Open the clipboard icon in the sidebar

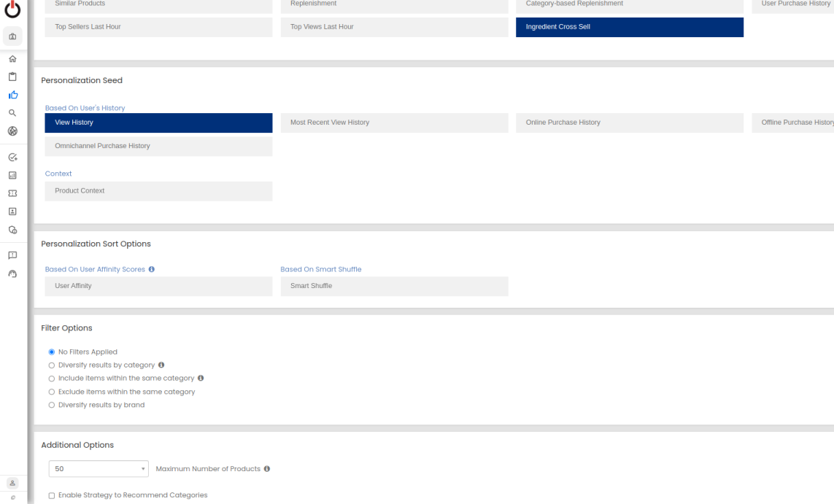click(12, 77)
